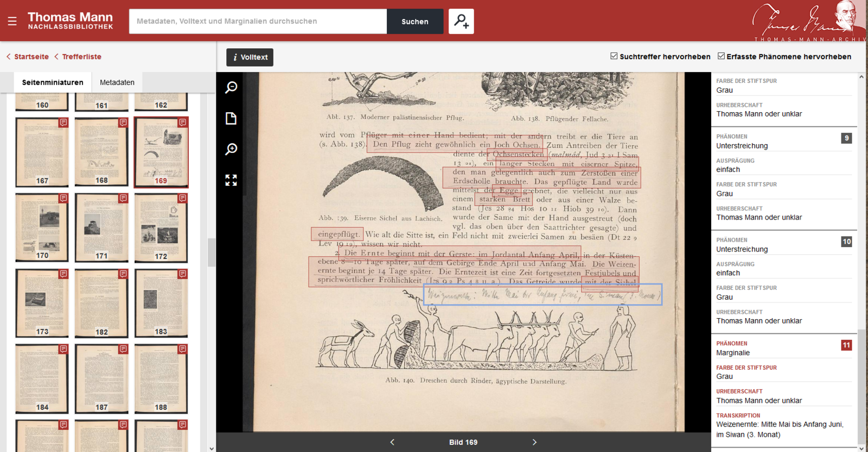Viewport: 868px width, 452px height.
Task: Click the Thomas Mann Archiv signature logo
Action: point(809,21)
